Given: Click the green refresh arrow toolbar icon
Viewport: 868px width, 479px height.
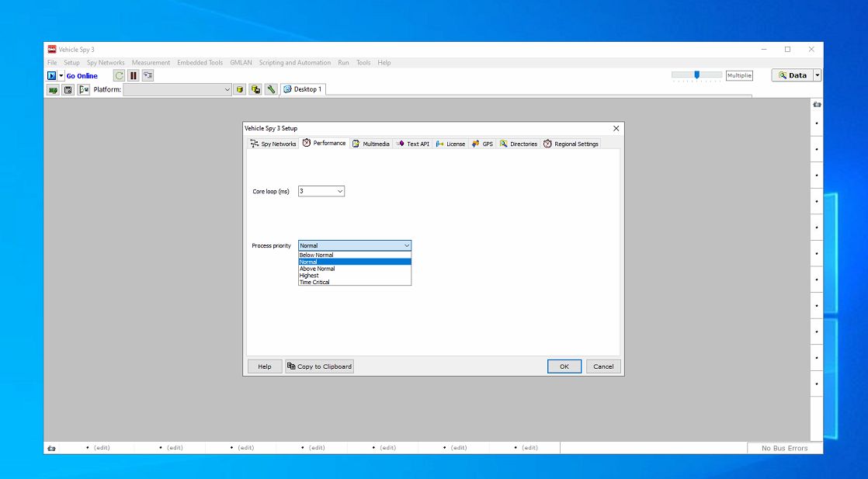Looking at the screenshot, I should (119, 75).
